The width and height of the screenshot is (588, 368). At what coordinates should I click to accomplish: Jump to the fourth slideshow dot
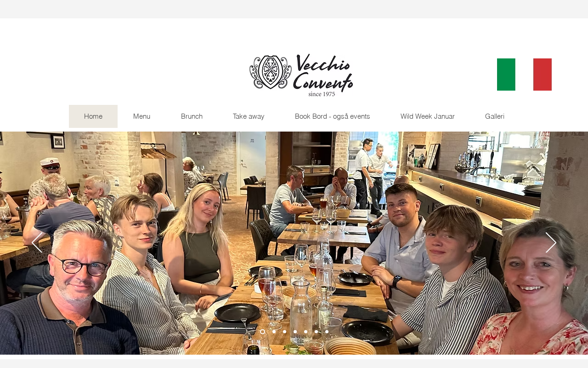295,332
